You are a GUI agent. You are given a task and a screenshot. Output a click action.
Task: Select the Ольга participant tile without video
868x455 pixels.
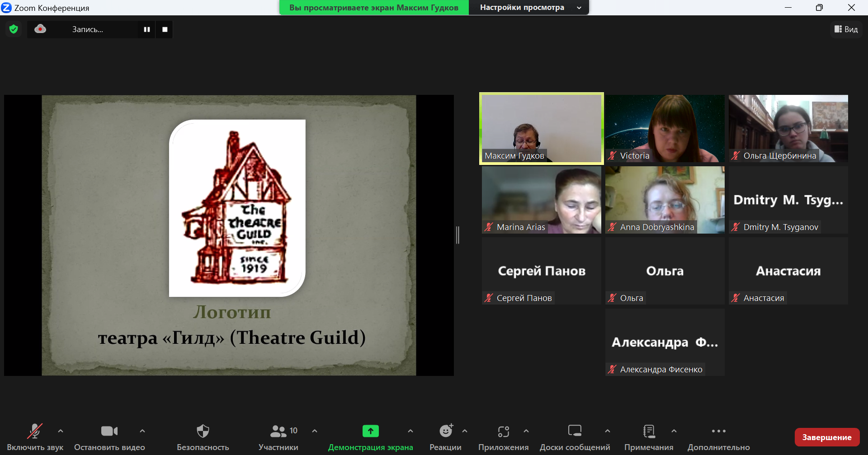[665, 271]
